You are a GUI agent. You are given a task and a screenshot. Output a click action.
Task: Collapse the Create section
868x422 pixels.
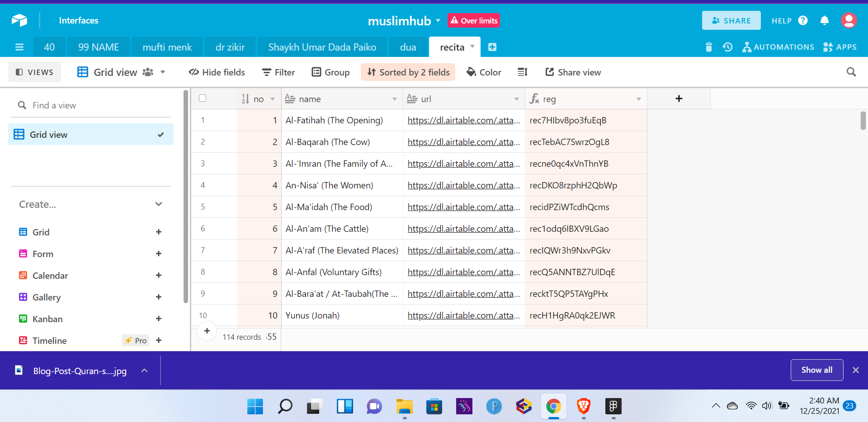(159, 204)
